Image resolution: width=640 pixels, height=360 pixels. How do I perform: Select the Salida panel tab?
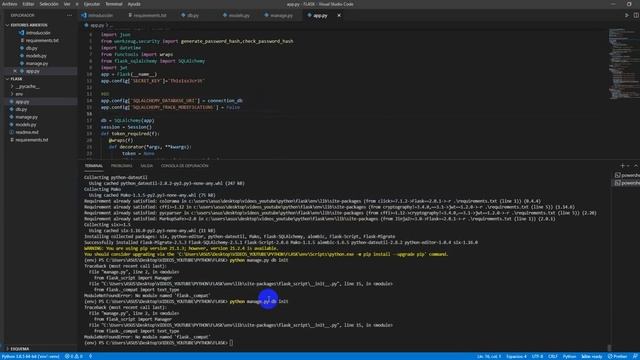[x=147, y=166]
